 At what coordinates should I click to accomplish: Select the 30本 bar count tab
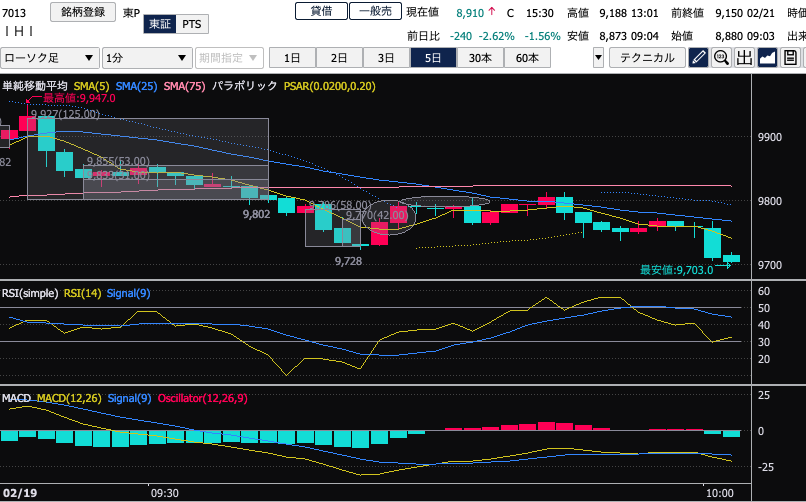click(479, 57)
